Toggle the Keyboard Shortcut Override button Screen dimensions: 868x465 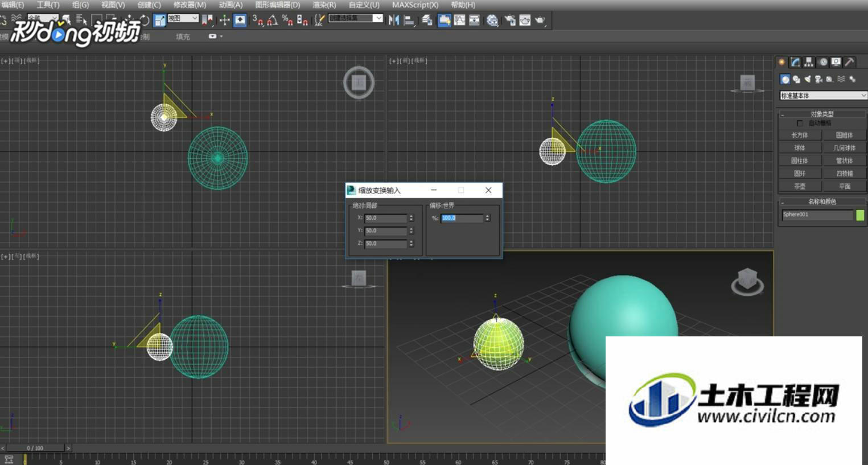coord(240,20)
